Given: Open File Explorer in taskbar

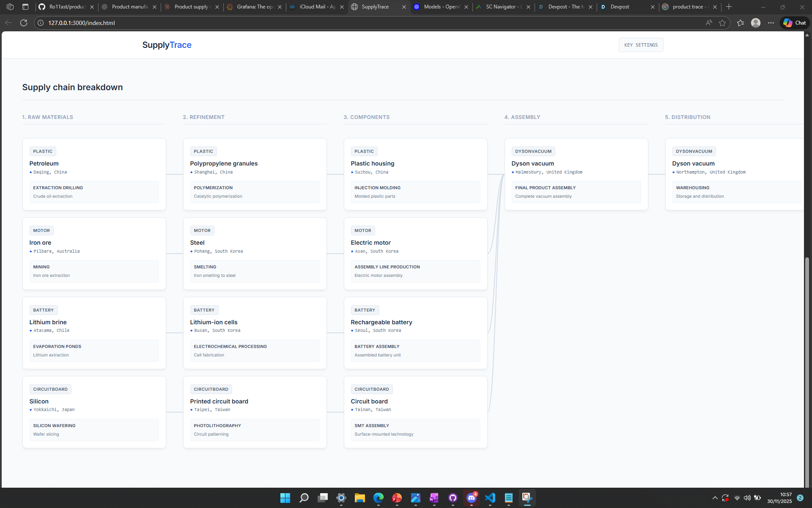Looking at the screenshot, I should click(x=359, y=498).
